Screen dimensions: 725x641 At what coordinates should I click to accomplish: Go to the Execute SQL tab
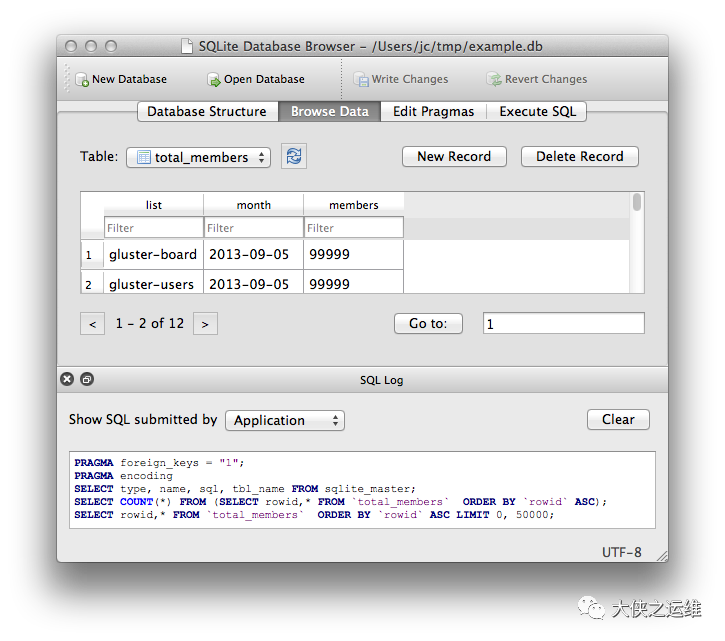(x=537, y=111)
